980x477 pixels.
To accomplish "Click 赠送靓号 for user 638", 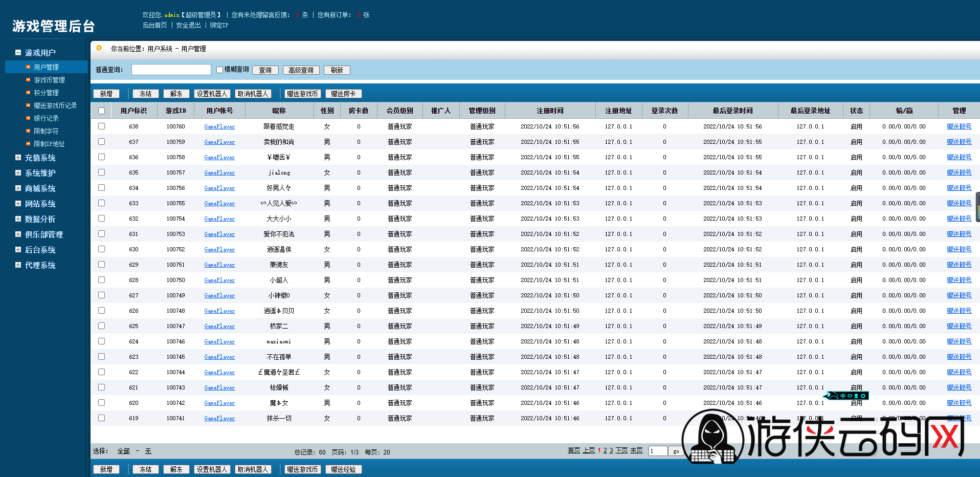I will click(959, 126).
